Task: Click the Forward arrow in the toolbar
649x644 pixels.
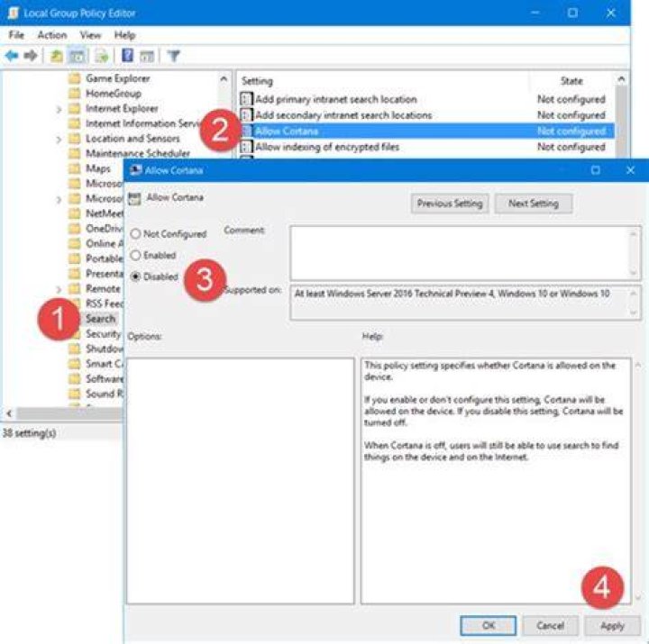Action: 31,56
